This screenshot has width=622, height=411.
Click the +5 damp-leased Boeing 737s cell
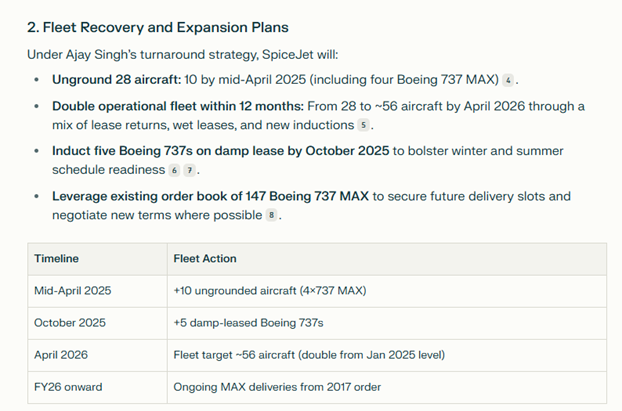click(387, 323)
